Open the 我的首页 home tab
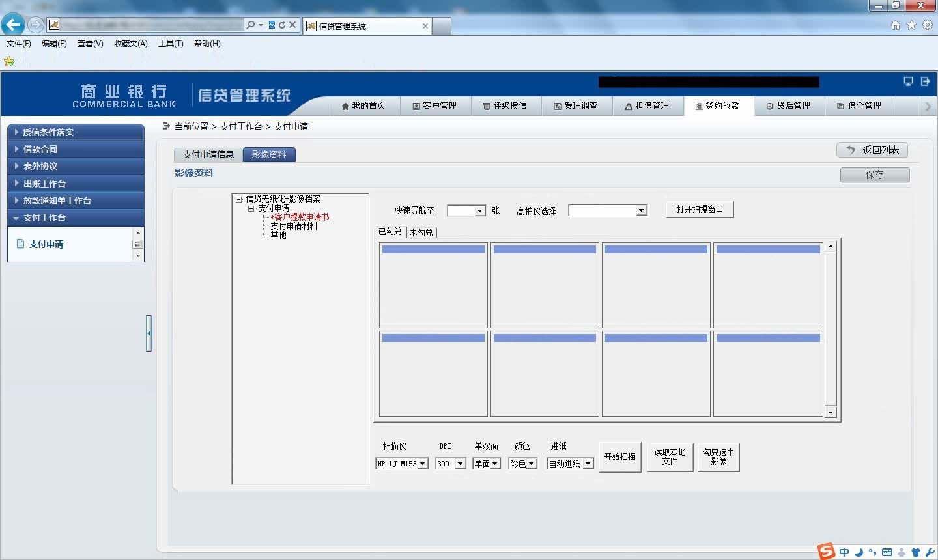 point(363,105)
